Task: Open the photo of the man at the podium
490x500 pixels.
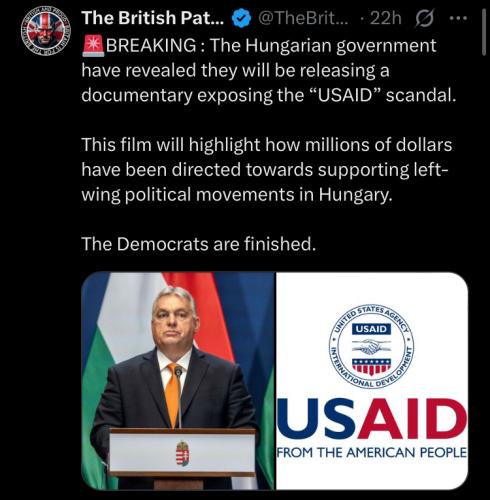Action: pos(178,381)
